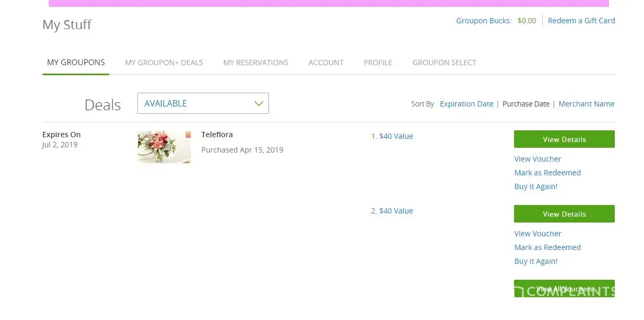Open View Voucher for the first voucher
This screenshot has height=320, width=644.
[537, 159]
